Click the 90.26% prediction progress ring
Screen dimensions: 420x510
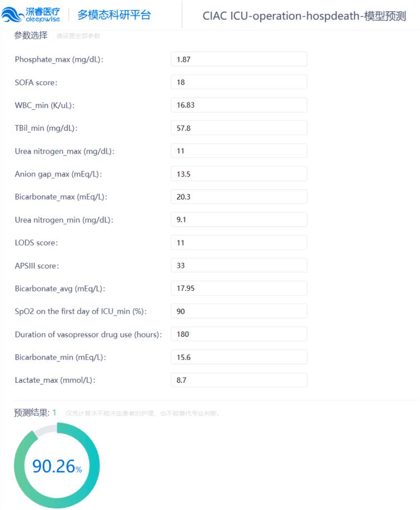57,465
